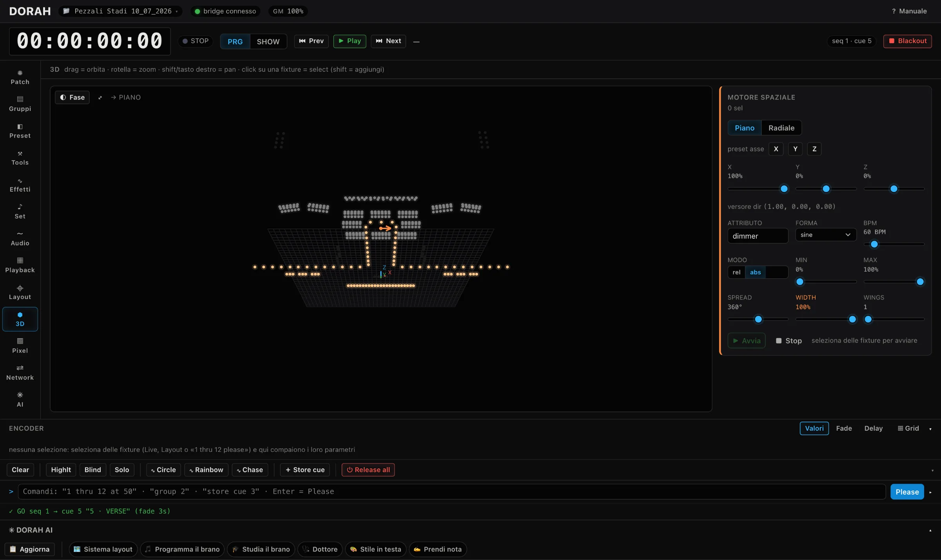Open the Network sidebar section
The height and width of the screenshot is (560, 941).
[x=20, y=373]
